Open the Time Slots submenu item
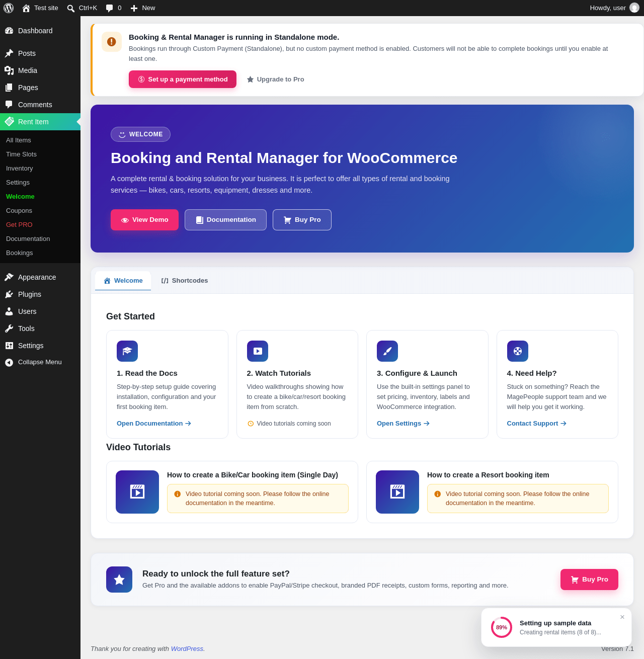Viewport: 644px width, 659px height. coord(21,154)
